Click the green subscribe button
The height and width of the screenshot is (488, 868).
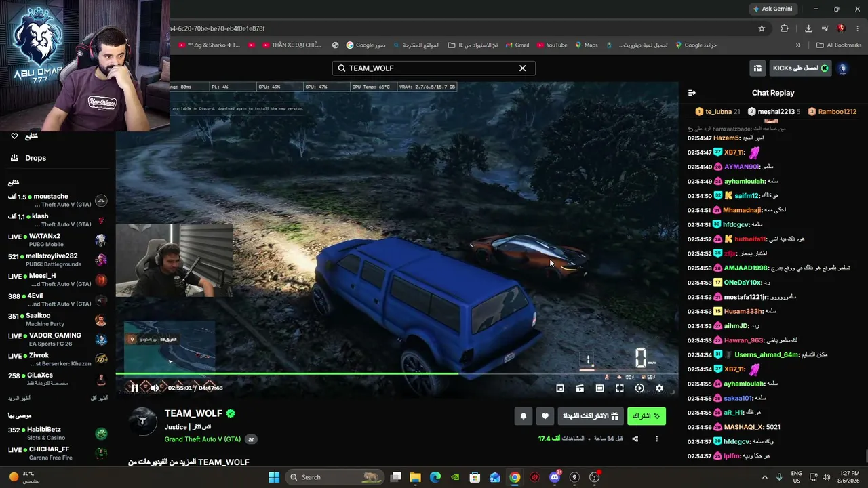(646, 415)
